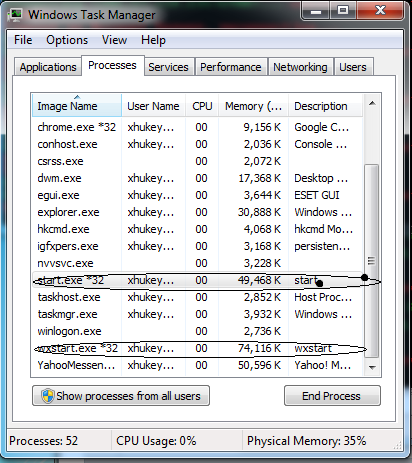Sort by Memory column header
This screenshot has width=412, height=463.
[253, 106]
